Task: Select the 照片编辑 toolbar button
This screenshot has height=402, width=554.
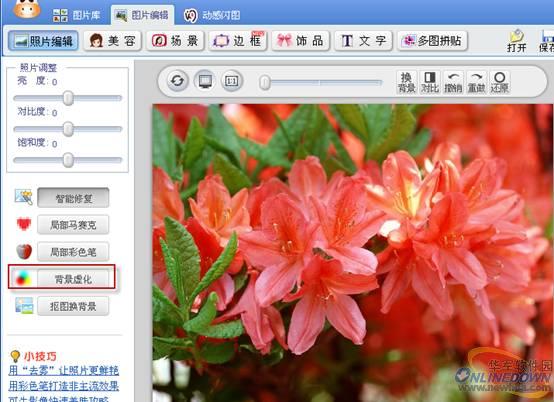Action: (x=43, y=41)
